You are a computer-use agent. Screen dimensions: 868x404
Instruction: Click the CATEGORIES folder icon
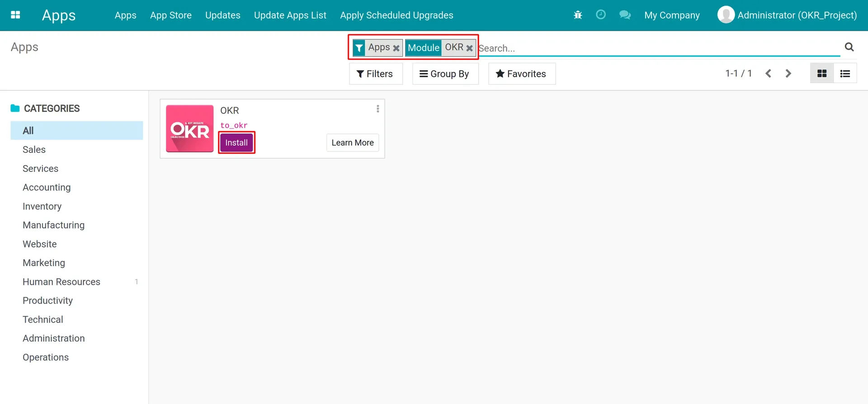tap(15, 108)
